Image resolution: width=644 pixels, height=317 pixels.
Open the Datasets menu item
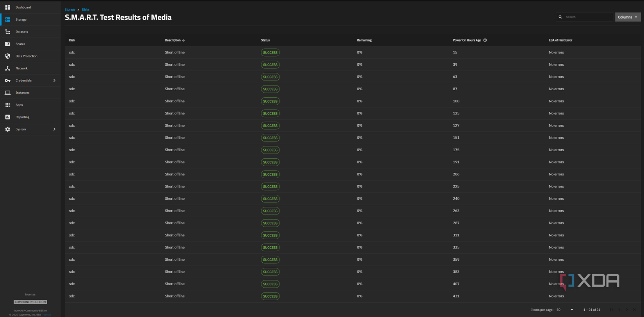click(30, 32)
